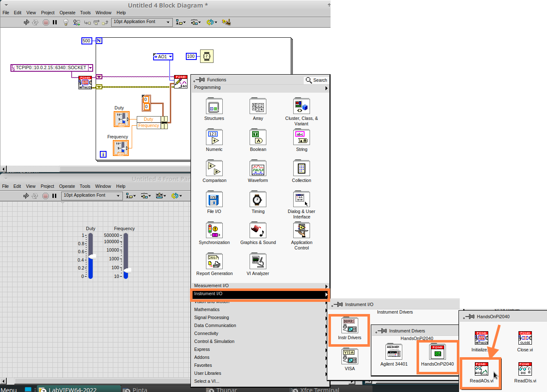Expand Data Communication category
The height and width of the screenshot is (392, 547).
[260, 325]
